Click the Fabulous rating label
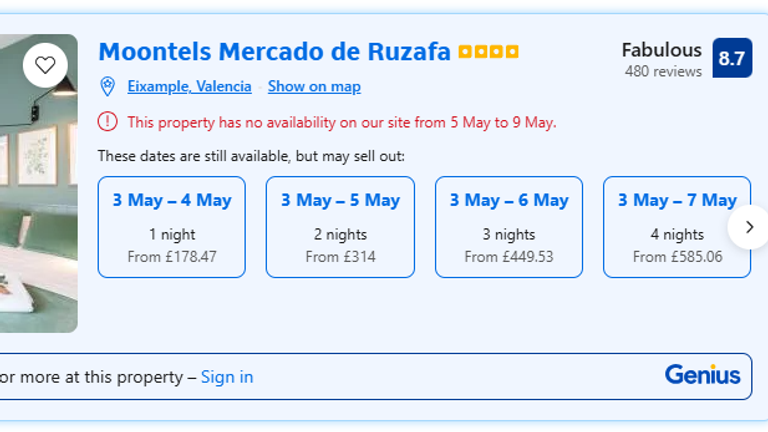 (x=661, y=50)
